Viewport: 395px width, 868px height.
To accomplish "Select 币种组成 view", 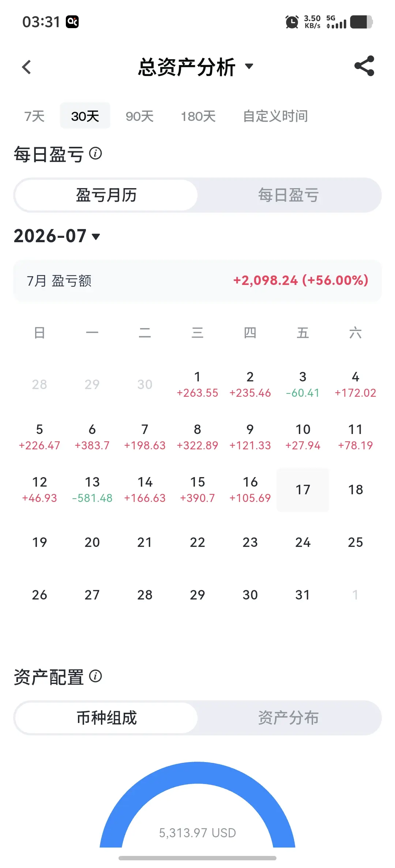I will point(106,718).
